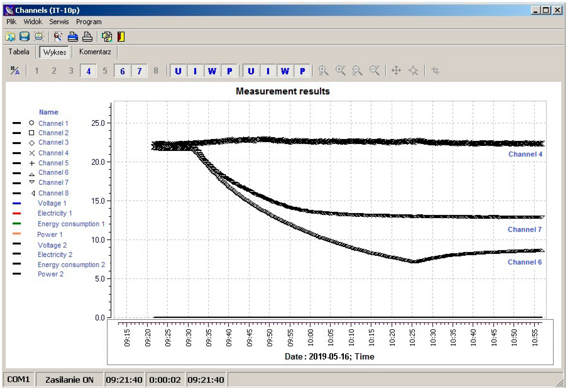Open print preview with magnifier icon
Image resolution: width=569 pixels, height=392 pixels.
tap(58, 37)
